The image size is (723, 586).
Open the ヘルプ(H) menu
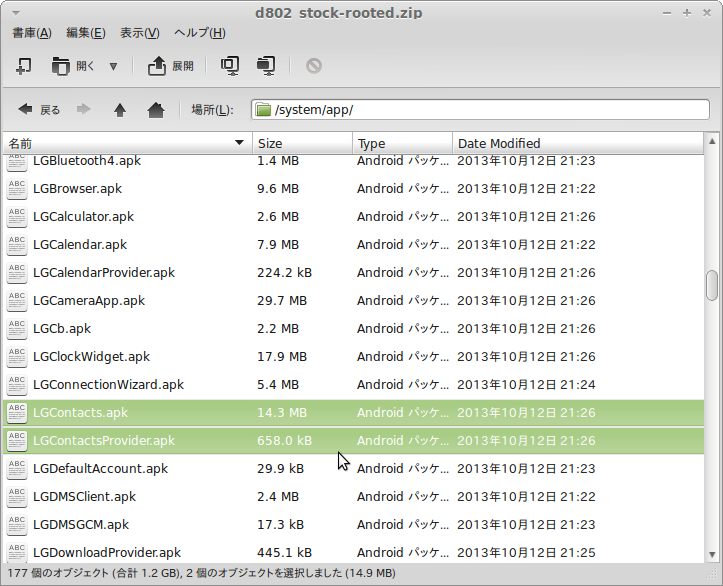pos(200,33)
